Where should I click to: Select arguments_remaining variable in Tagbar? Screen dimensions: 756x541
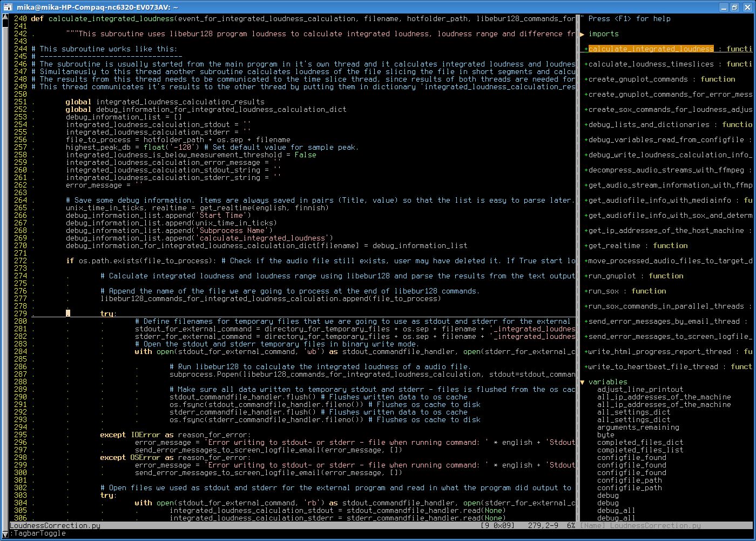(638, 428)
